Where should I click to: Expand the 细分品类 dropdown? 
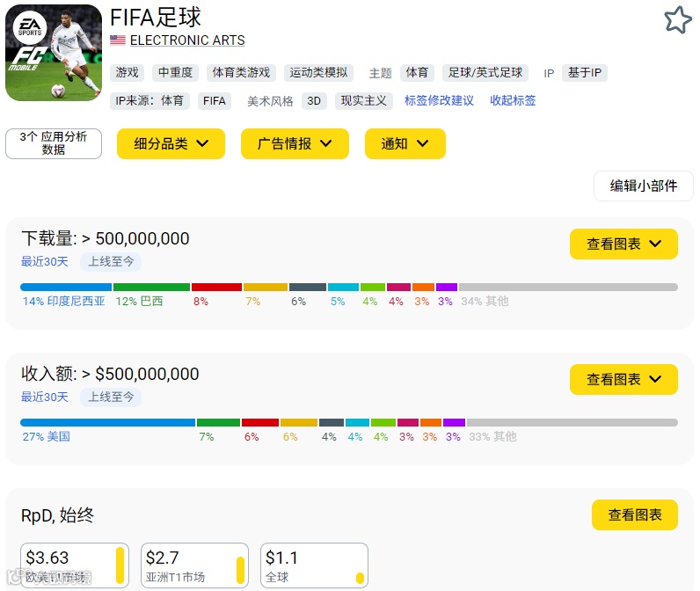click(171, 143)
